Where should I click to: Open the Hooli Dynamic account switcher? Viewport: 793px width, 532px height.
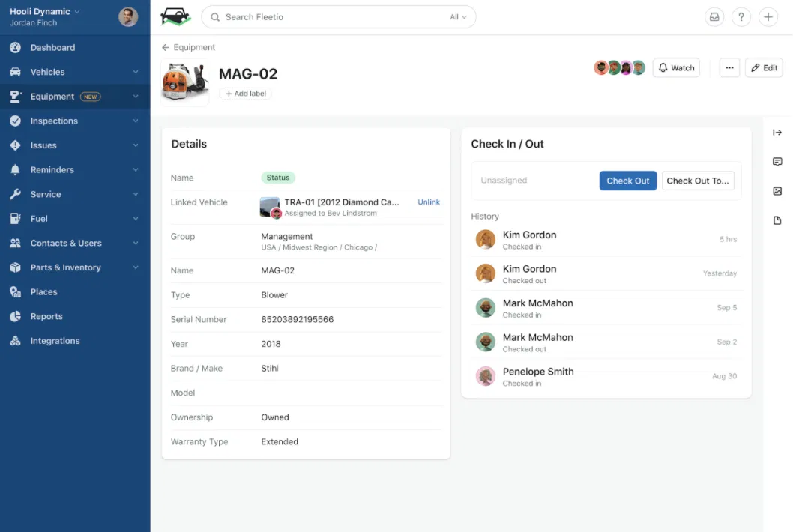(44, 12)
